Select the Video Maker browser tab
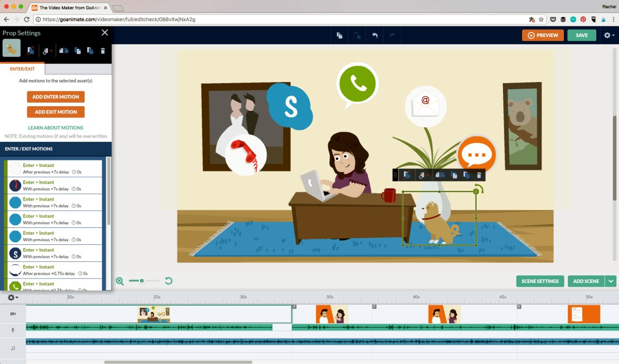619x364 pixels. point(67,8)
